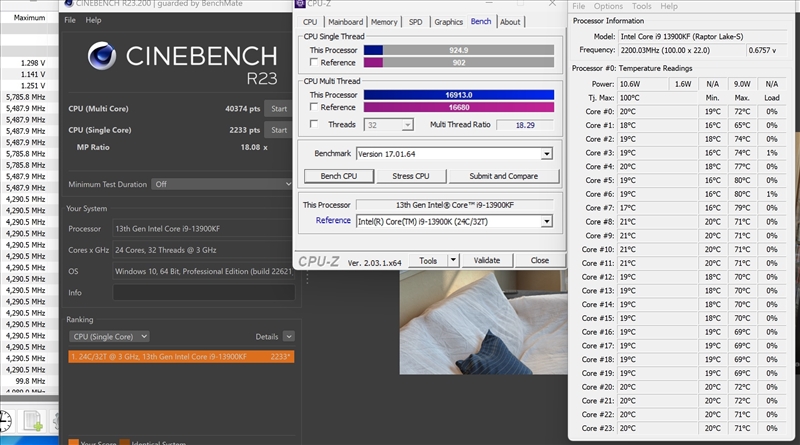Click the Tj. Max 100°C field
This screenshot has width=800, height=445.
pyautogui.click(x=657, y=97)
